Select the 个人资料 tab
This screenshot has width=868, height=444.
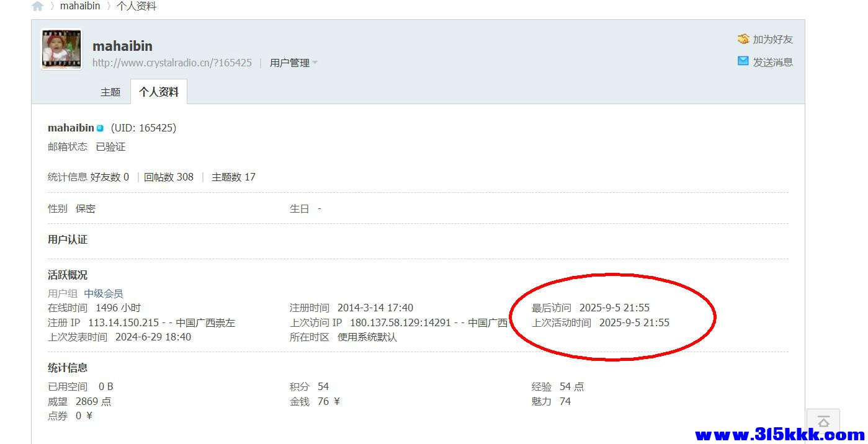tap(159, 92)
